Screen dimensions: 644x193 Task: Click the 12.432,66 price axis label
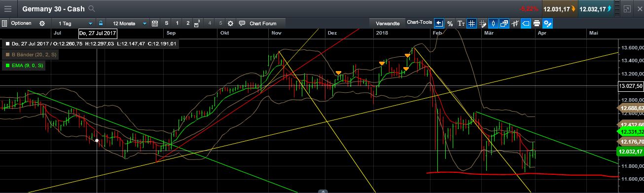[631, 124]
